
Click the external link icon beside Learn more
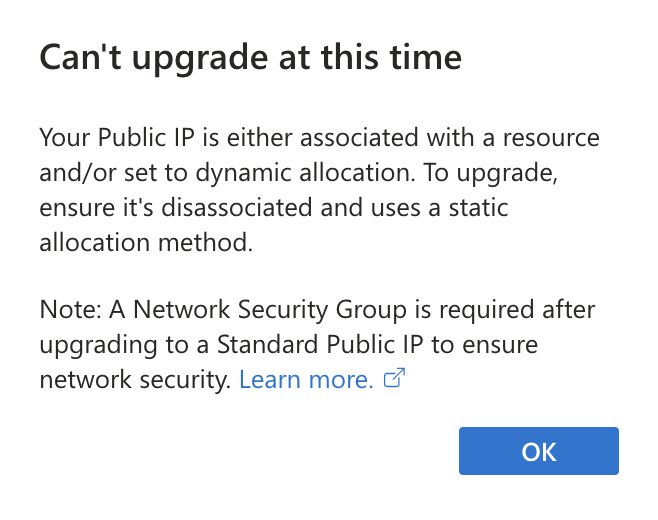point(394,378)
